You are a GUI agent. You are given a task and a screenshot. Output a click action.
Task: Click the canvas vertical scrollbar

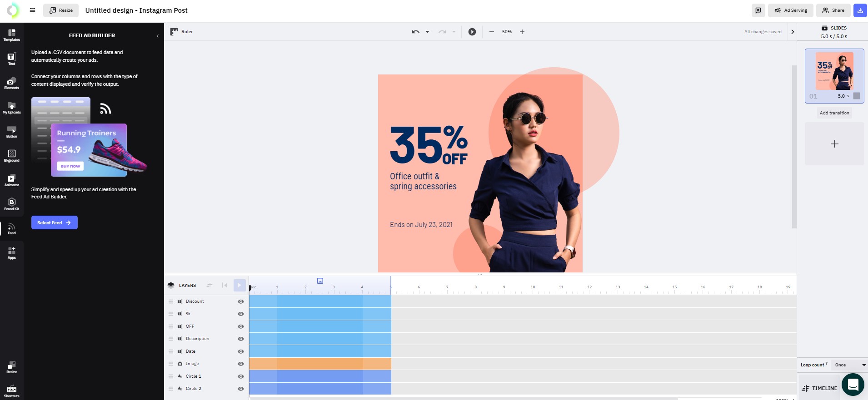point(794,146)
